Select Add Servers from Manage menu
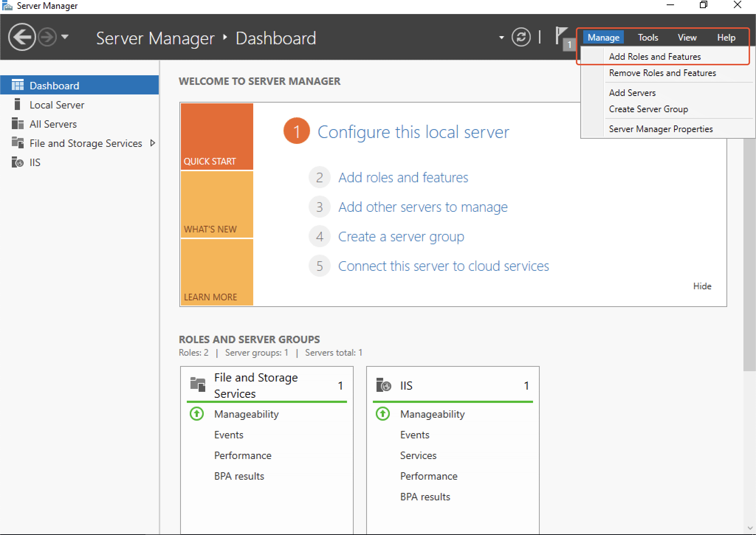 point(632,93)
